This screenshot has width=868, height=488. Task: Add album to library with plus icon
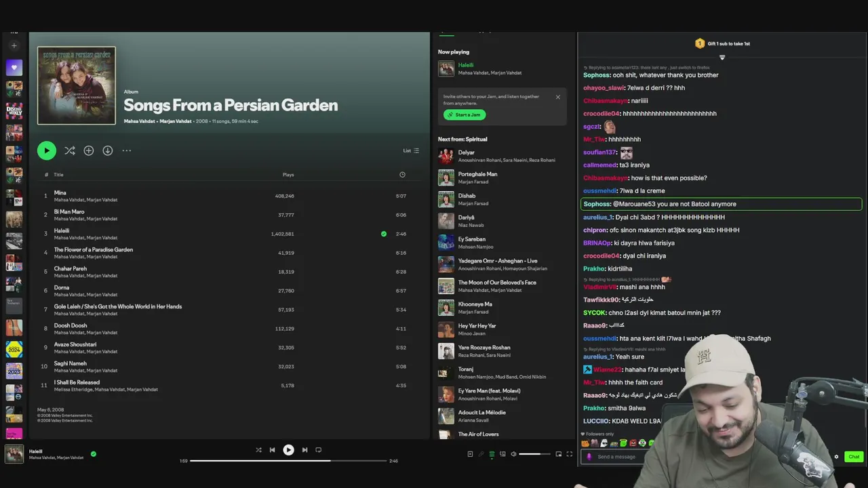coord(89,150)
